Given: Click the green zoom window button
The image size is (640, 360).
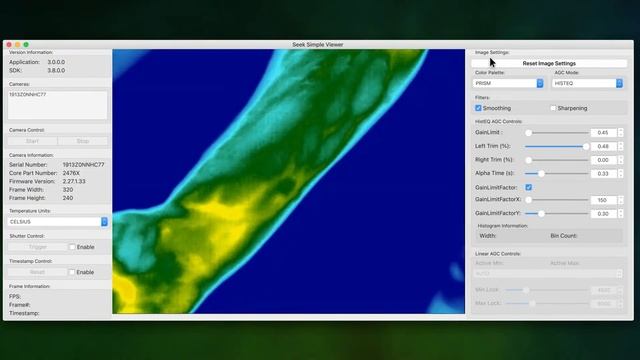Looking at the screenshot, I should 26,44.
